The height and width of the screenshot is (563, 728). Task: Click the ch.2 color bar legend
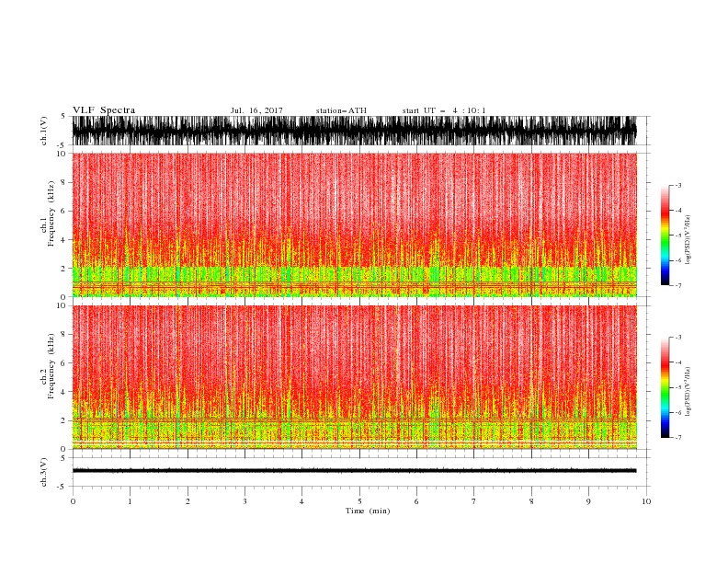[665, 387]
